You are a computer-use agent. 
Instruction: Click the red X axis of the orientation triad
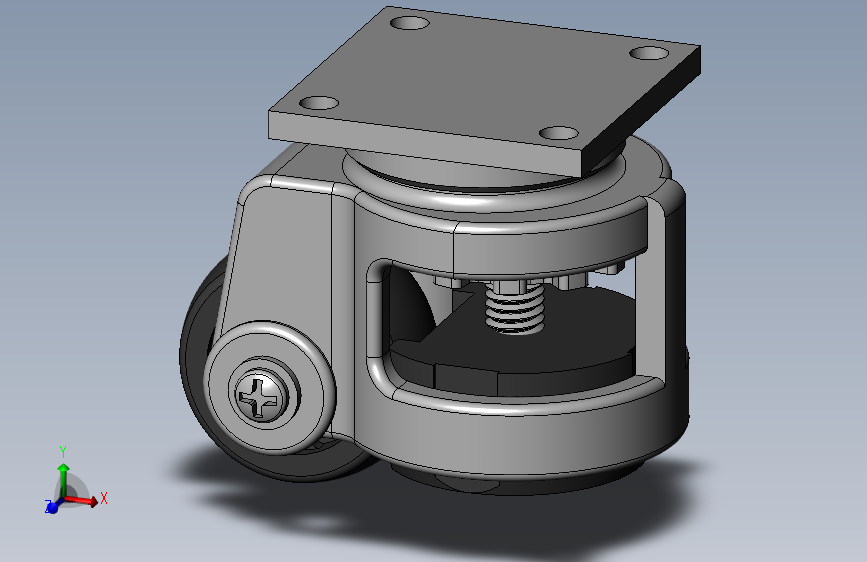tap(82, 501)
